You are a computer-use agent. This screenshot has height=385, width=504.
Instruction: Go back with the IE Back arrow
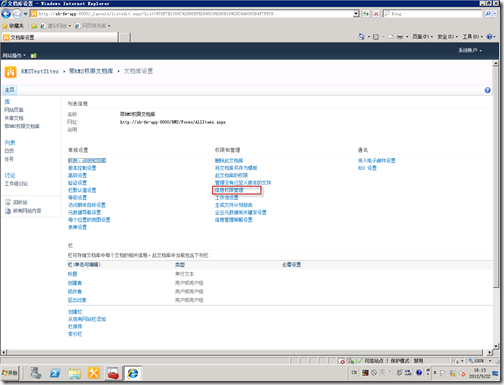(6, 14)
